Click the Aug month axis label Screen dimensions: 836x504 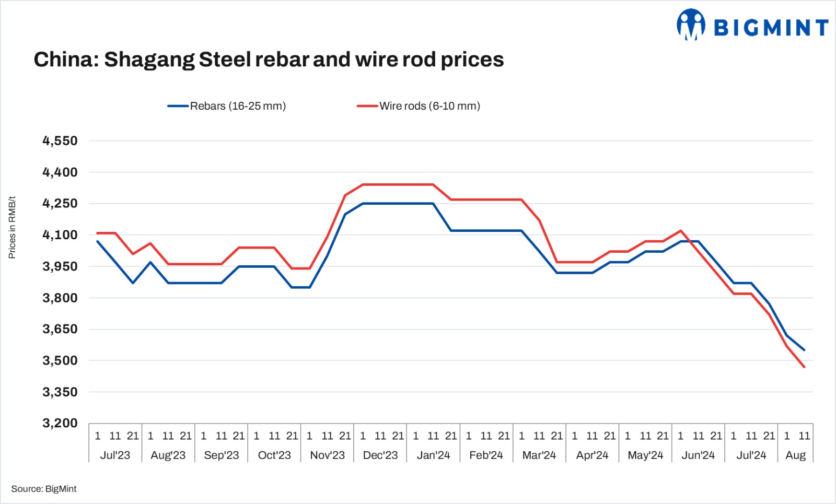point(795,455)
